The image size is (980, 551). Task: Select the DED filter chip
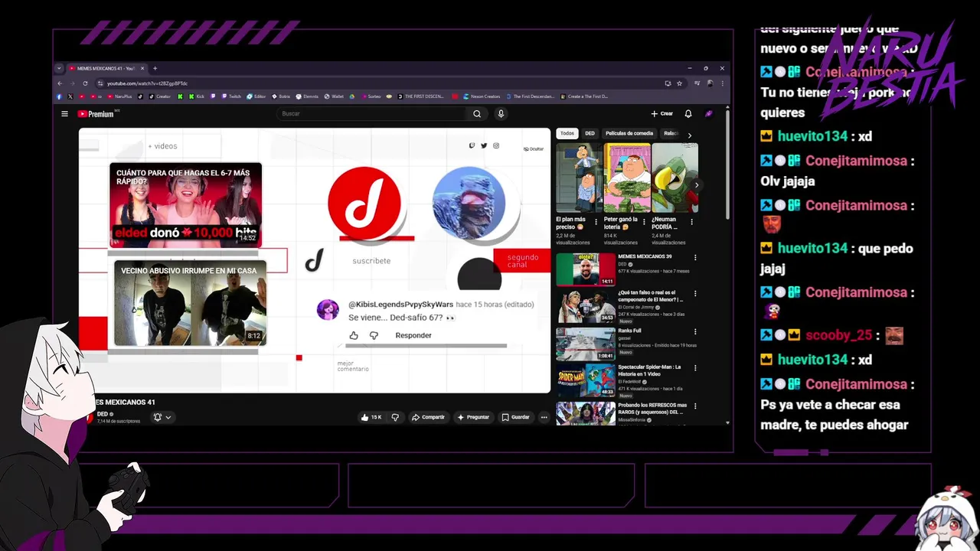pos(590,133)
